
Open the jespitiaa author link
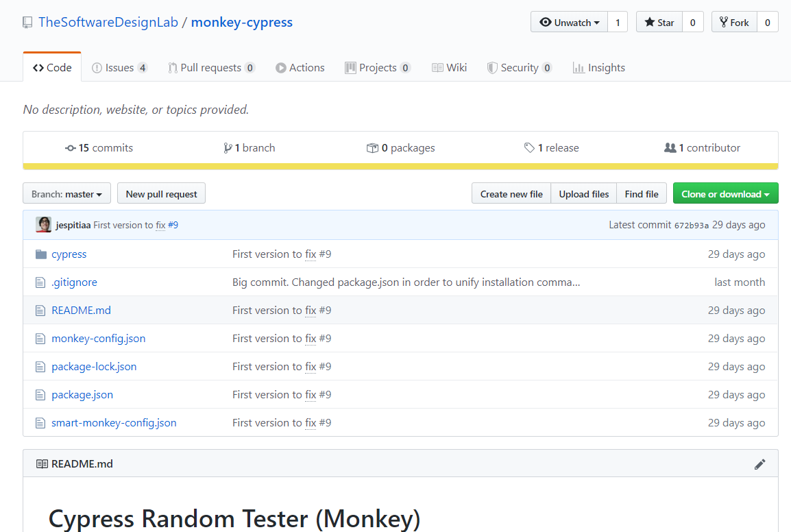73,225
